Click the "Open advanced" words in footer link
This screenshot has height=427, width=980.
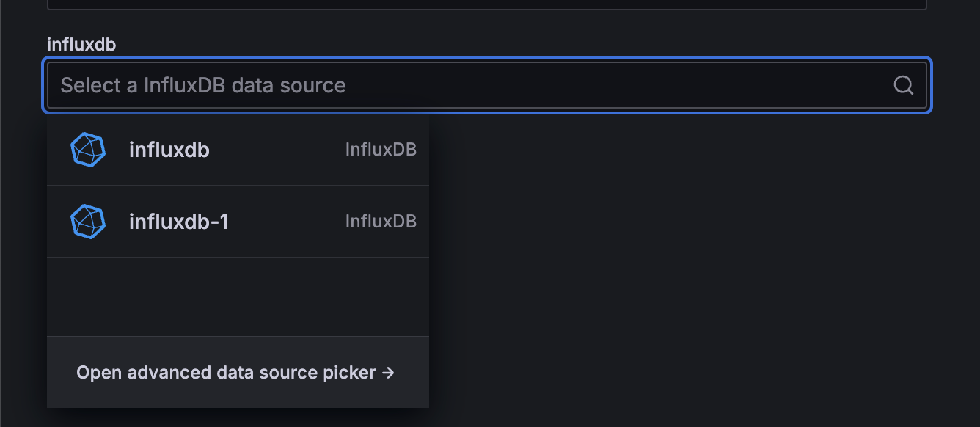[122, 373]
